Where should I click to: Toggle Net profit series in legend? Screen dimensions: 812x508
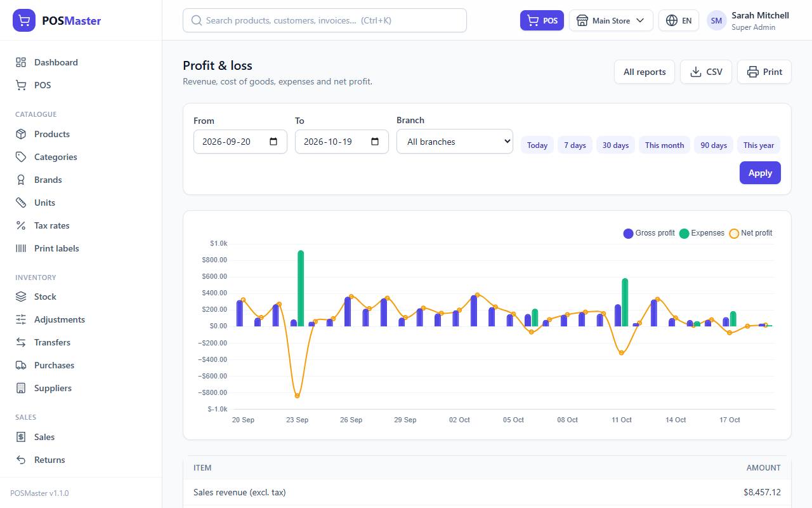750,233
